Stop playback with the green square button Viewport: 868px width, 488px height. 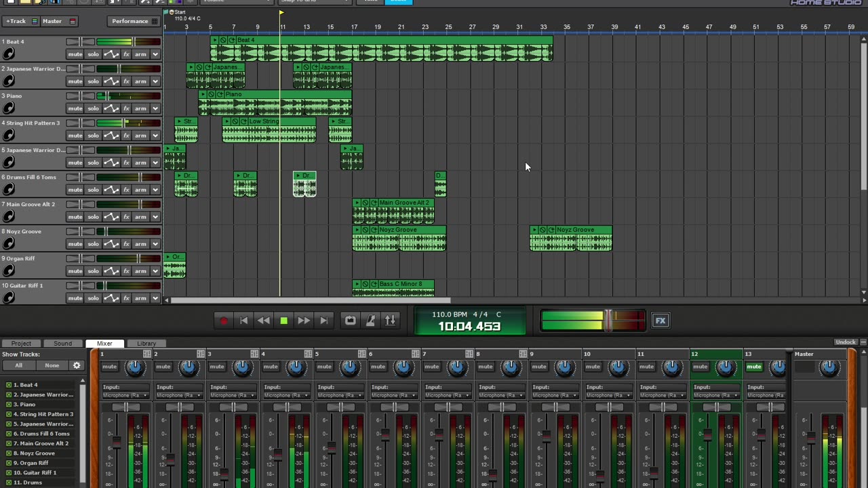(284, 321)
